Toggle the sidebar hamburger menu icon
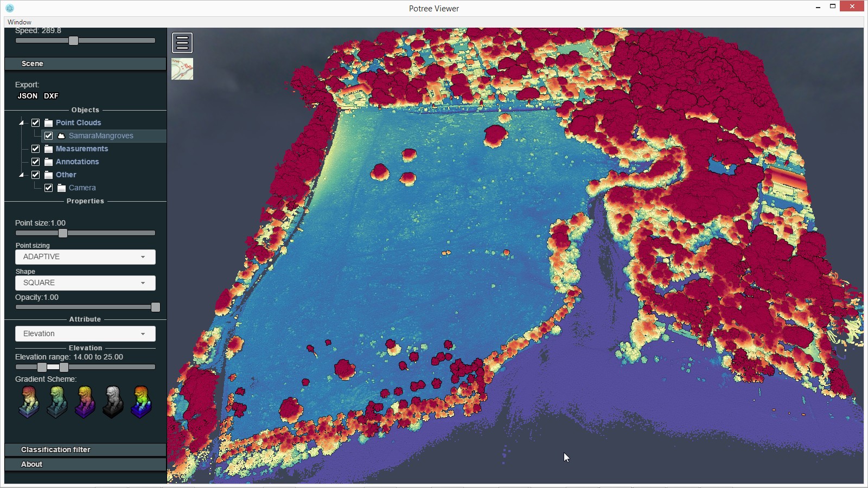Image resolution: width=868 pixels, height=488 pixels. coord(182,43)
